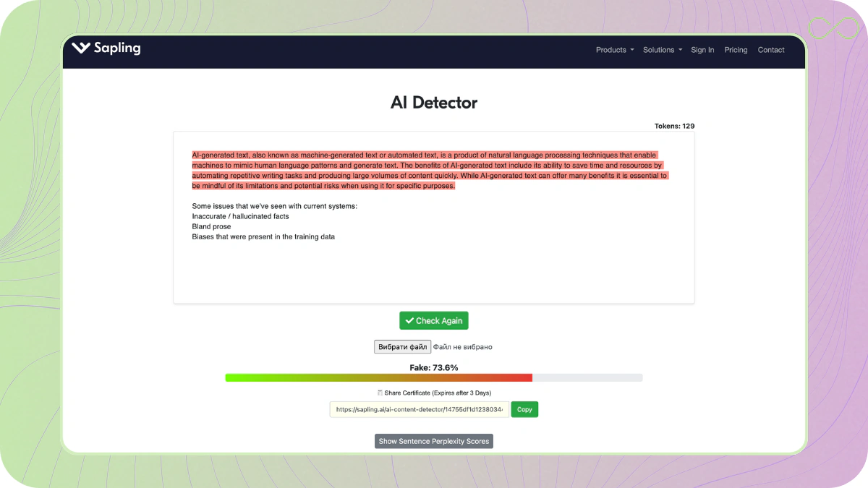Screen dimensions: 868x488
Task: Click the Sapling logo in the navbar
Action: point(106,48)
